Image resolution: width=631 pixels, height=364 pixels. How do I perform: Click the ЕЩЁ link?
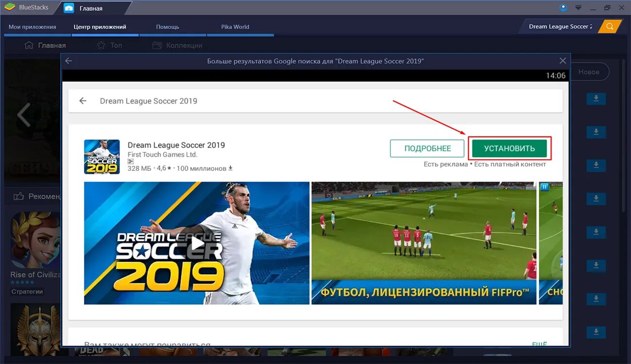[x=539, y=344]
